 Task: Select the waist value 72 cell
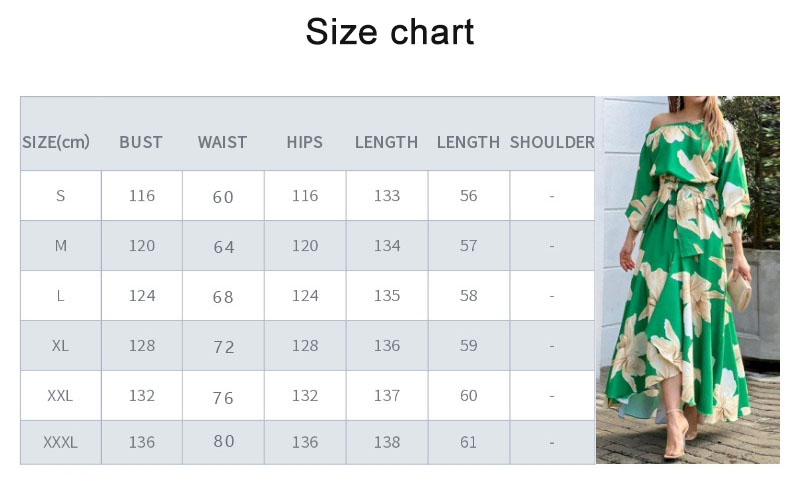click(x=223, y=347)
